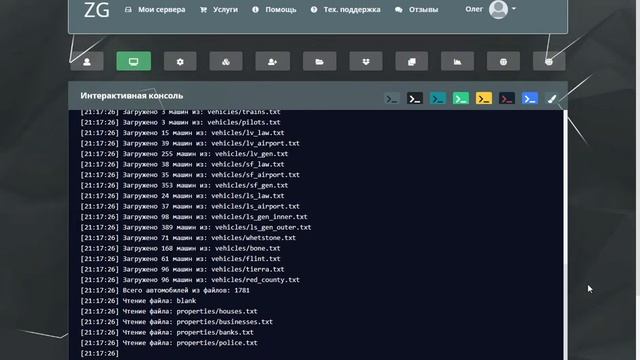Click the 'vehicles/ls_airport.txt' log line

190,206
